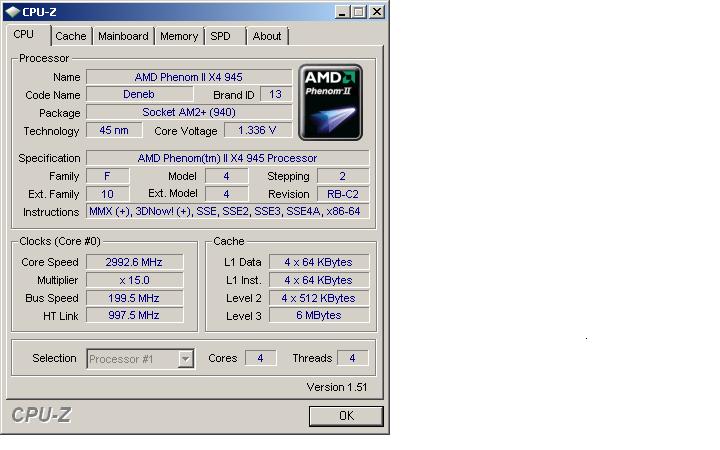
Task: Click the CPU-Z title bar icon
Action: pos(12,11)
